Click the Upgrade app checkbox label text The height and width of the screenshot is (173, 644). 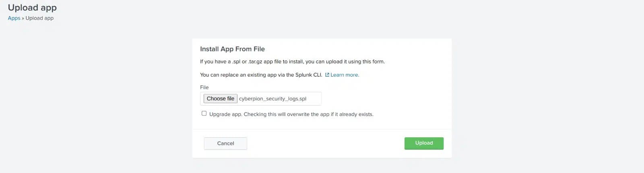pyautogui.click(x=291, y=114)
